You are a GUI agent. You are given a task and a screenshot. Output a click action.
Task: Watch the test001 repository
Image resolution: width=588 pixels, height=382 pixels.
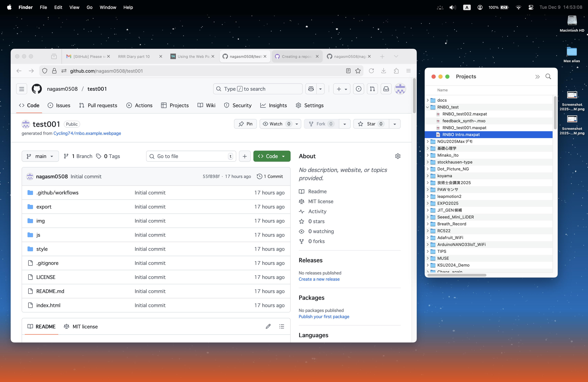point(273,124)
